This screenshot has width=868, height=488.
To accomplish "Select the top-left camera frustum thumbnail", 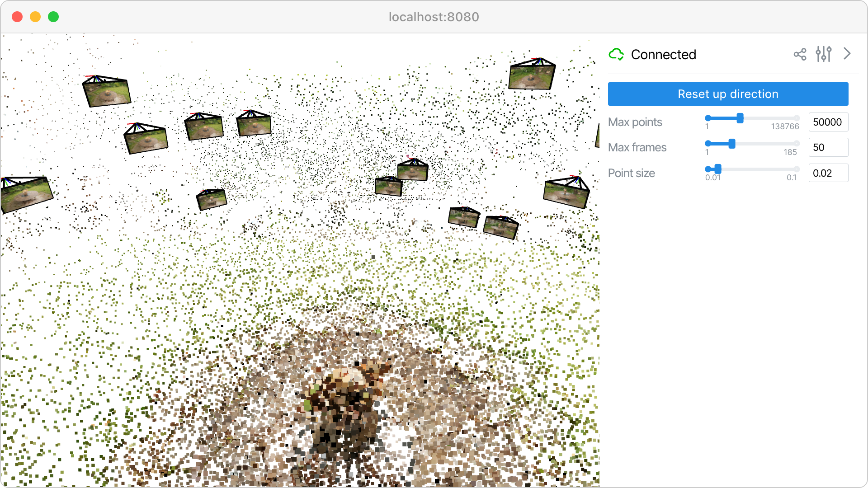I will tap(107, 91).
